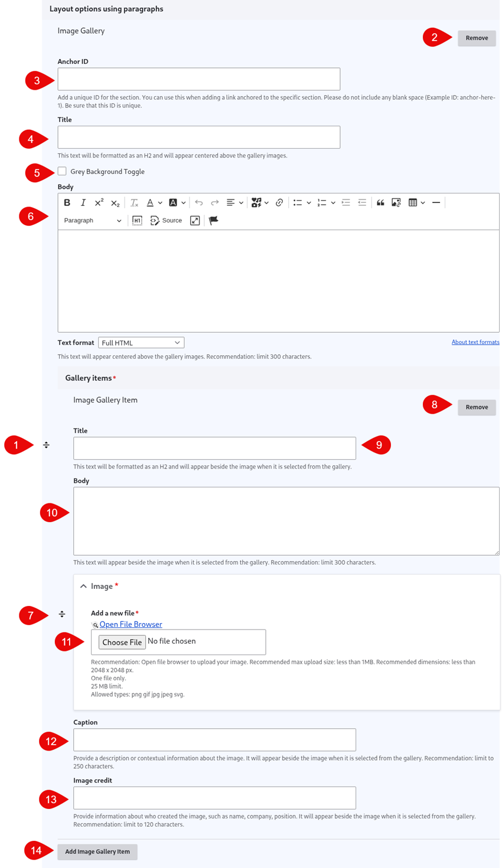Click the Gallery Item Title field
Screen dimensions: 502x868
pyautogui.click(x=214, y=448)
